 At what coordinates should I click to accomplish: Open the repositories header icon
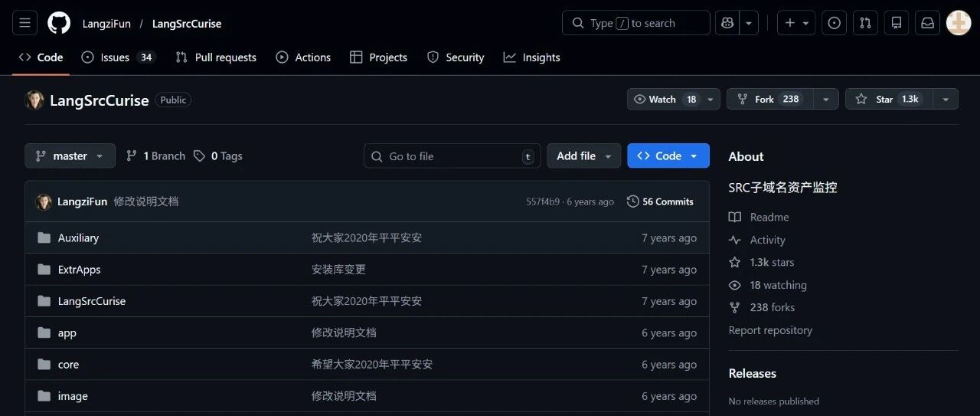897,23
